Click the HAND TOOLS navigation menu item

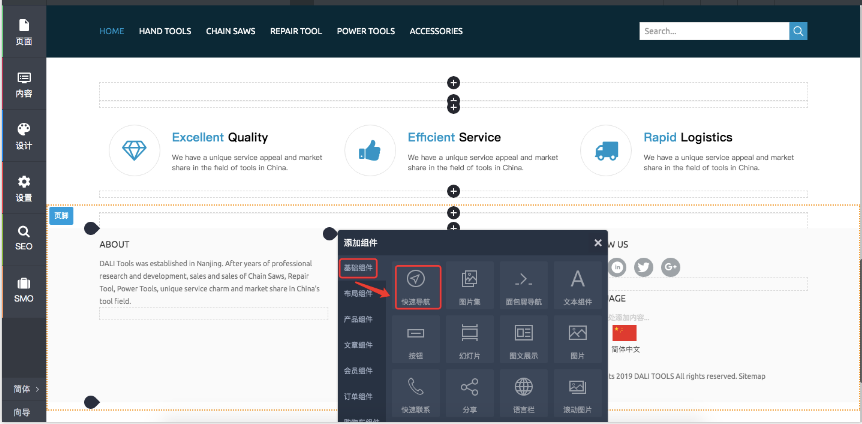(165, 31)
